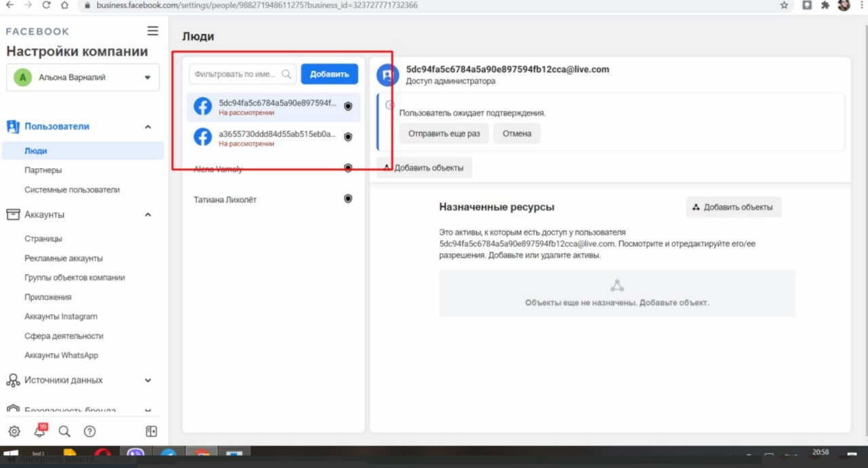Screen dimensions: 868x468
Task: Click Добавить объекты under the confirmation notice
Action: 425,168
